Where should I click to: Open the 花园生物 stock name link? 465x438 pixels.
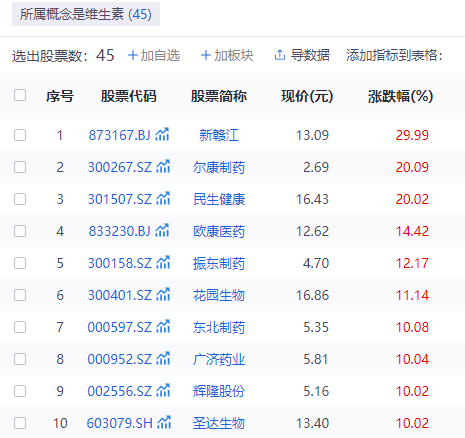coord(219,295)
